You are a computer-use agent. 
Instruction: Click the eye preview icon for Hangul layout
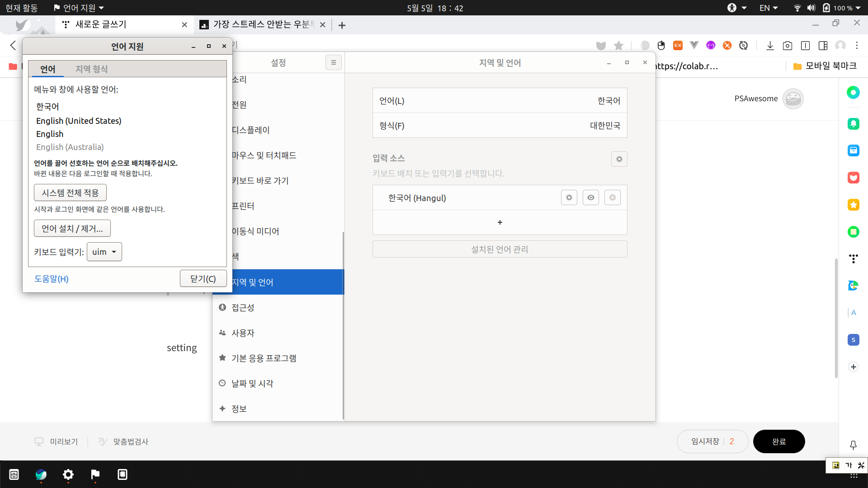click(x=590, y=197)
